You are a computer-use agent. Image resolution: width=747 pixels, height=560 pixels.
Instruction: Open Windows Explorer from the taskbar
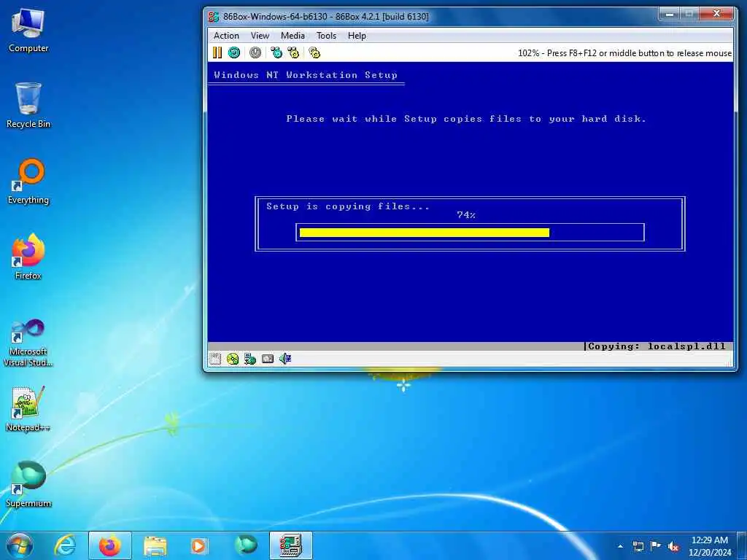(x=155, y=545)
